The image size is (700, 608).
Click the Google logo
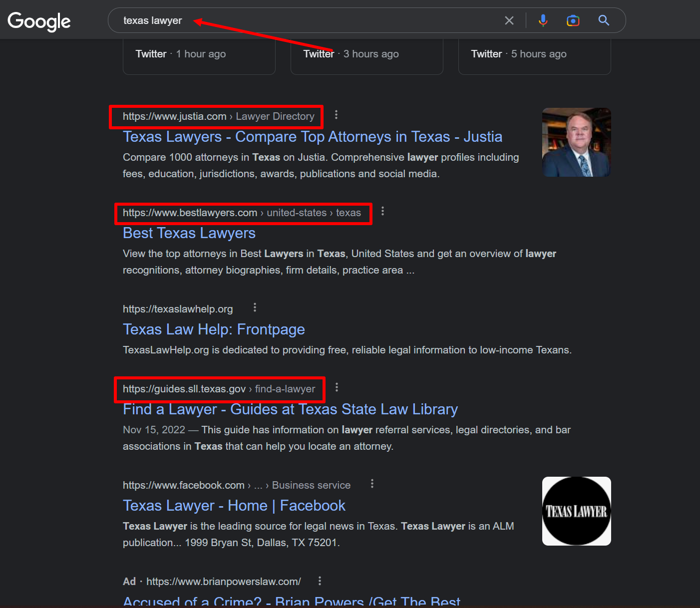tap(39, 21)
